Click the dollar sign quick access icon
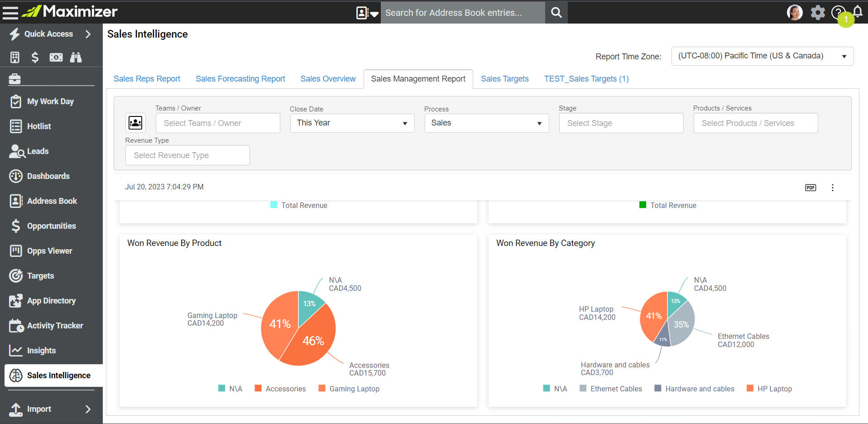 (x=35, y=57)
